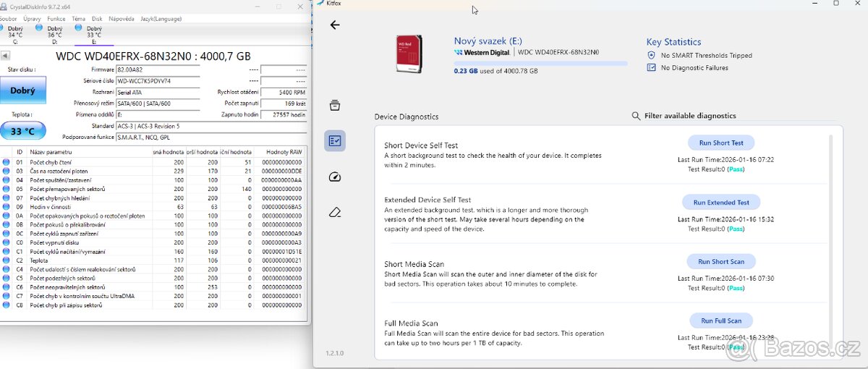
Task: Open the performance gauge icon in Kitfox sidebar
Action: tap(334, 177)
